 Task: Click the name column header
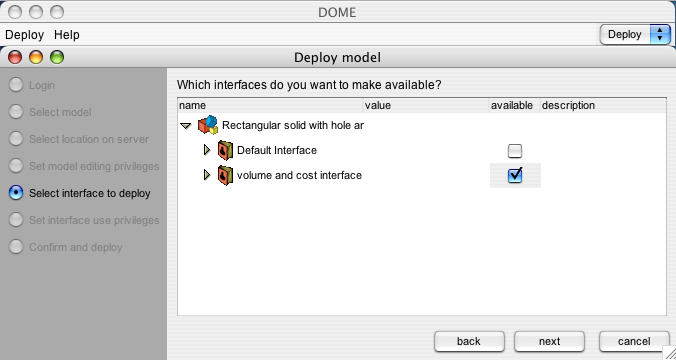[270, 106]
